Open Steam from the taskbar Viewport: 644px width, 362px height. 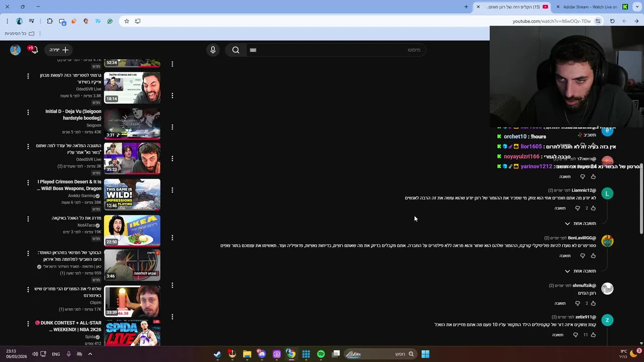click(217, 354)
